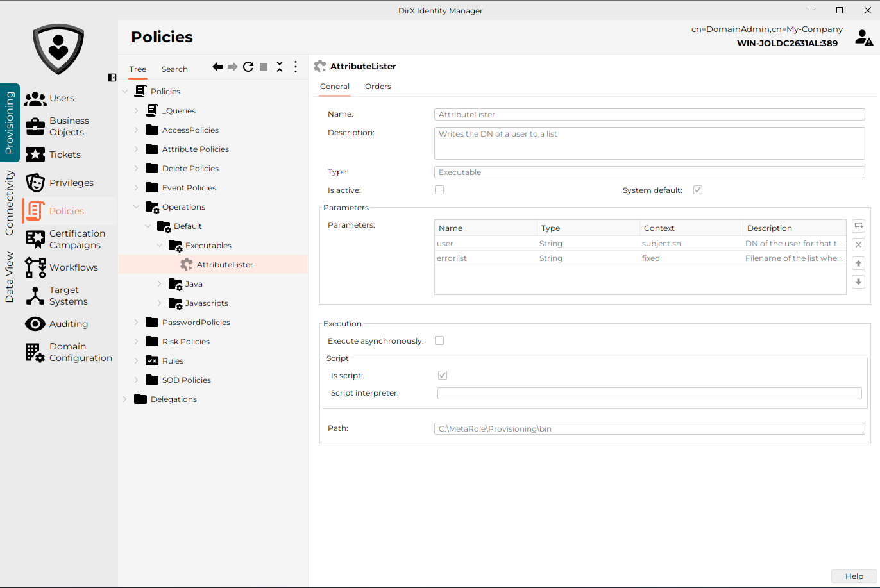Click the Rules folder icon
880x588 pixels.
(x=152, y=360)
